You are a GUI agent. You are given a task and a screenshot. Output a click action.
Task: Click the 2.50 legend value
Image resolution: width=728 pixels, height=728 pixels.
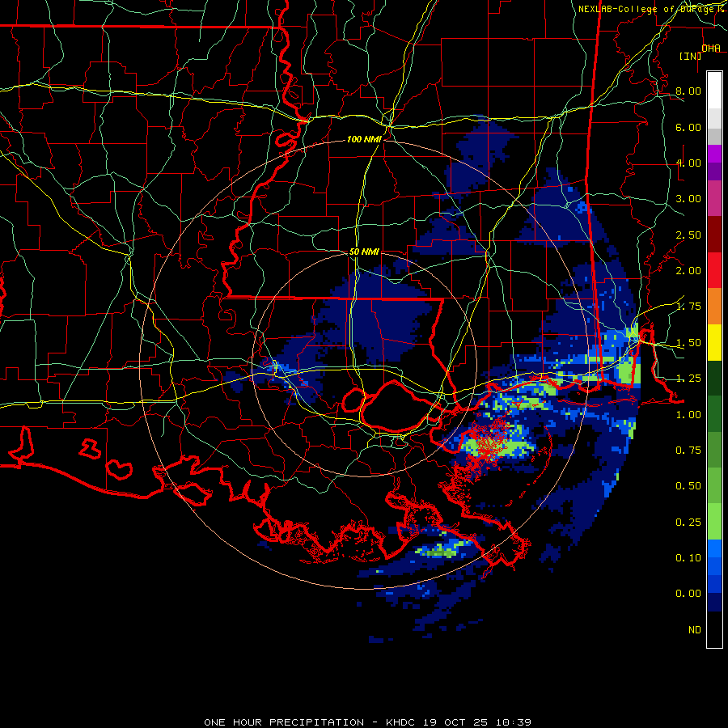tap(688, 235)
